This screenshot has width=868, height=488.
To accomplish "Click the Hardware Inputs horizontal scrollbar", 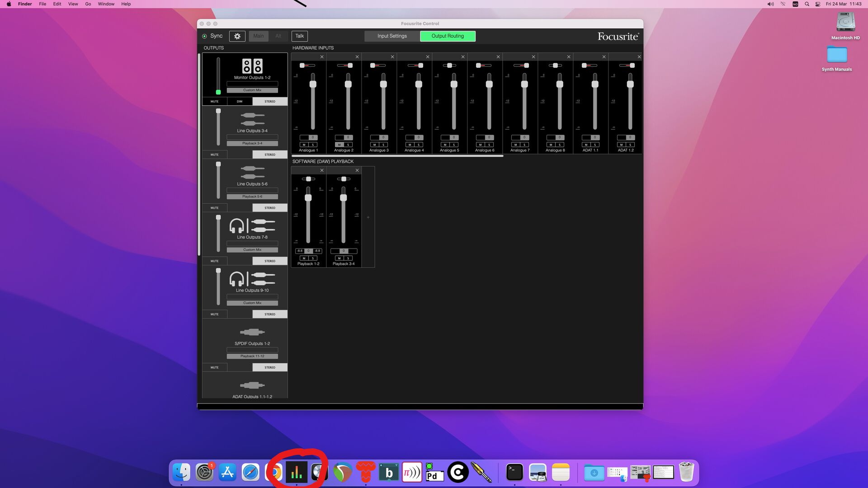I will [x=397, y=156].
